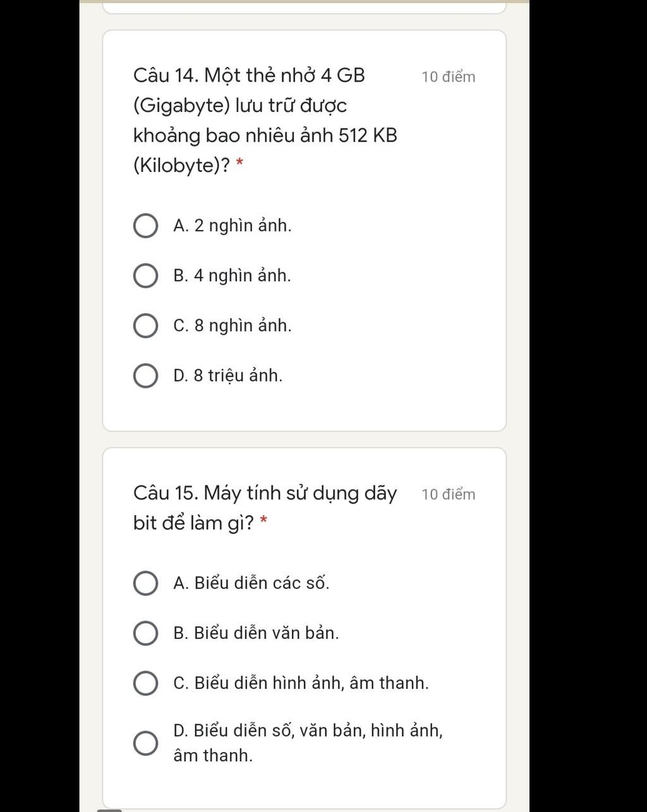Click the answer text 'B. 4 nghìn ảnh.'
This screenshot has width=647, height=812.
232,276
